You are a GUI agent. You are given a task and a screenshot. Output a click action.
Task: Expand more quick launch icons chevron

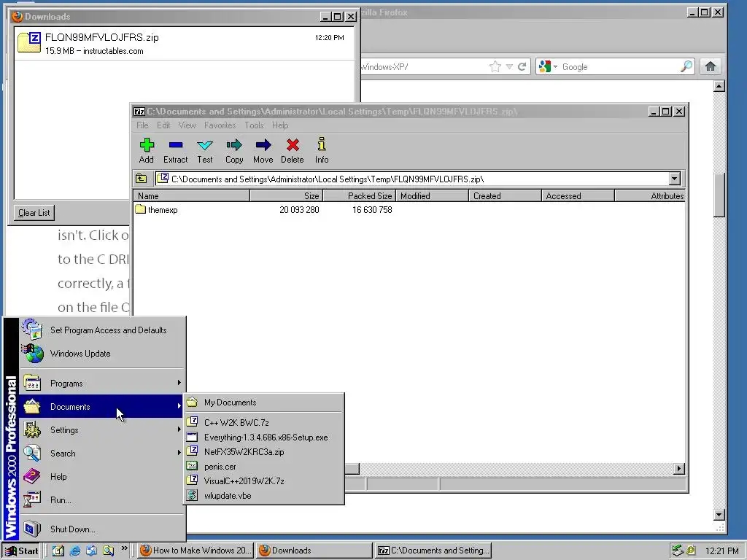click(124, 548)
